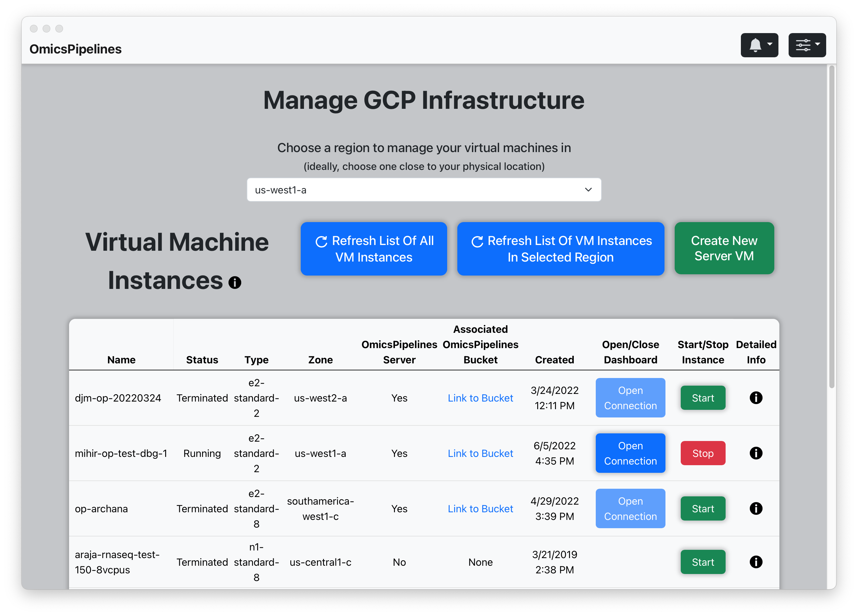This screenshot has width=858, height=616.
Task: Refresh VM instances in selected region
Action: (x=560, y=248)
